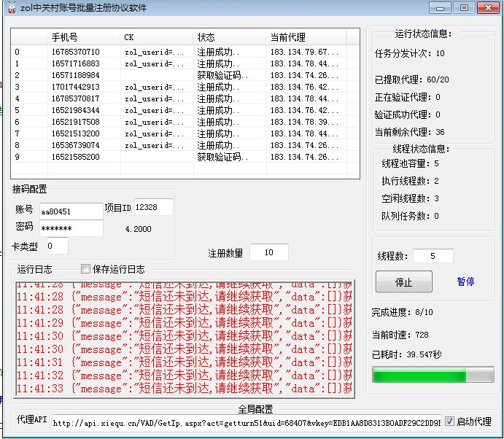
Task: Click the 手机号 column header
Action: [x=84, y=37]
